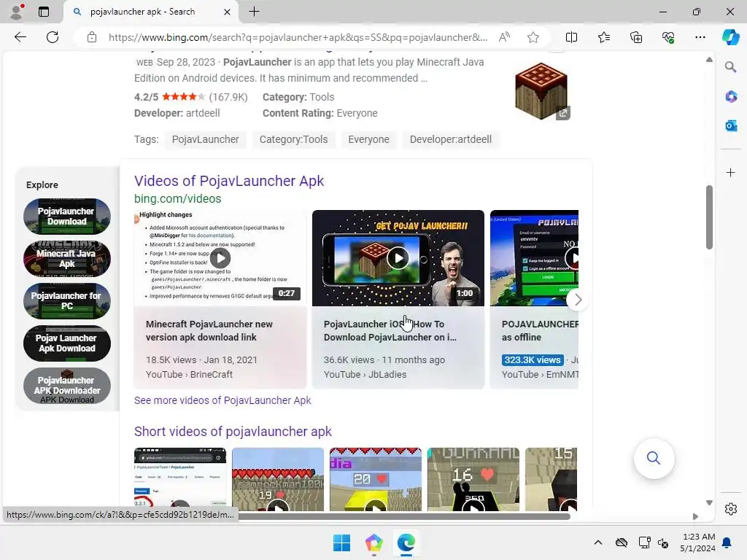Open split screen view
The width and height of the screenshot is (747, 560).
571,37
